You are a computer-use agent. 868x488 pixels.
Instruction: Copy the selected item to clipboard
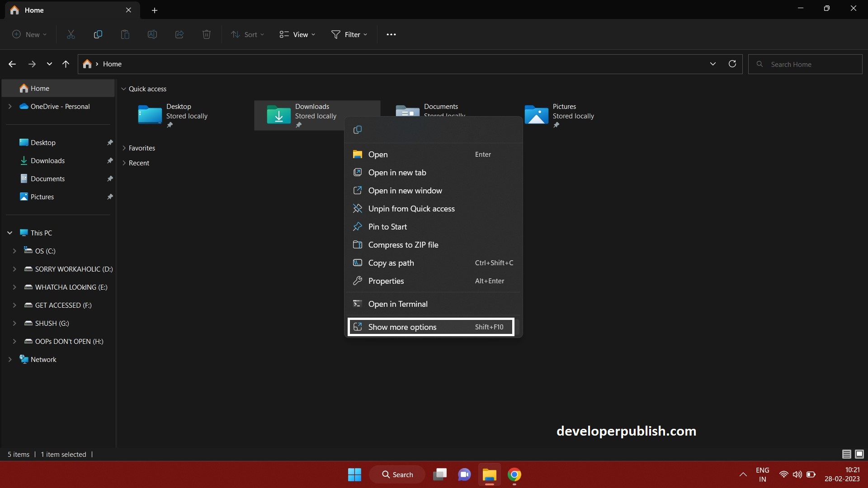tap(98, 34)
